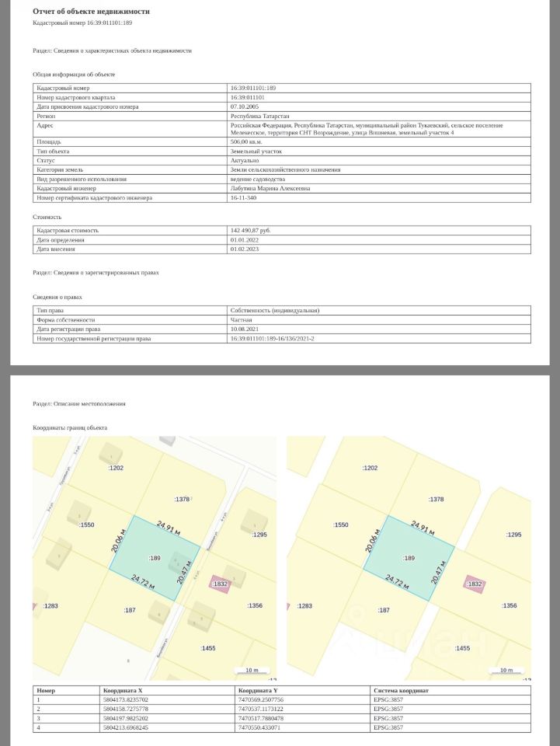The image size is (560, 746).
Task: Click the address text starting "Российская Федерация"
Action: (x=367, y=129)
